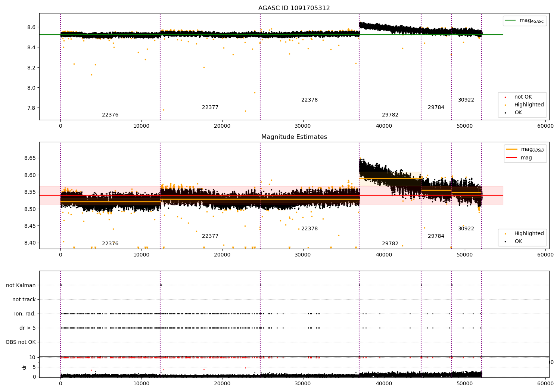Click the 8.40 y-tick of middle plot

tap(30, 243)
